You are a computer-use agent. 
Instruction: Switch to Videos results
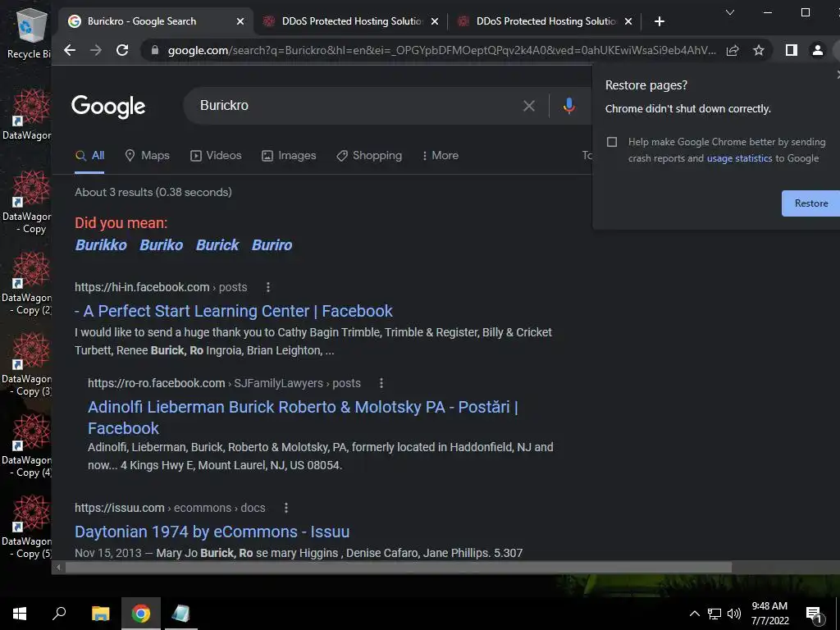(x=216, y=155)
